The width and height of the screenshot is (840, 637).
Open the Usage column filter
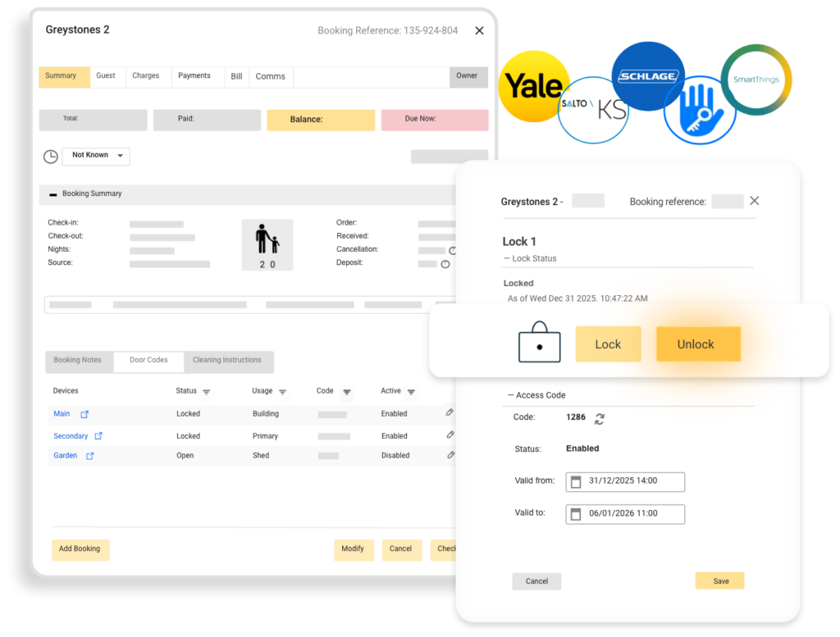coord(282,392)
